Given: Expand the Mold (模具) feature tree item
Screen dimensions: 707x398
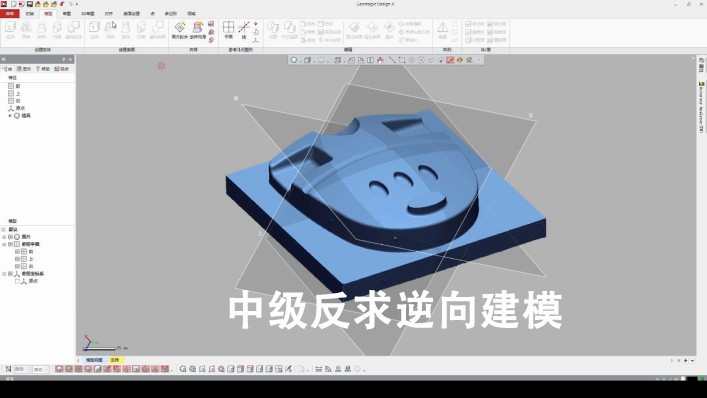Looking at the screenshot, I should 10,116.
